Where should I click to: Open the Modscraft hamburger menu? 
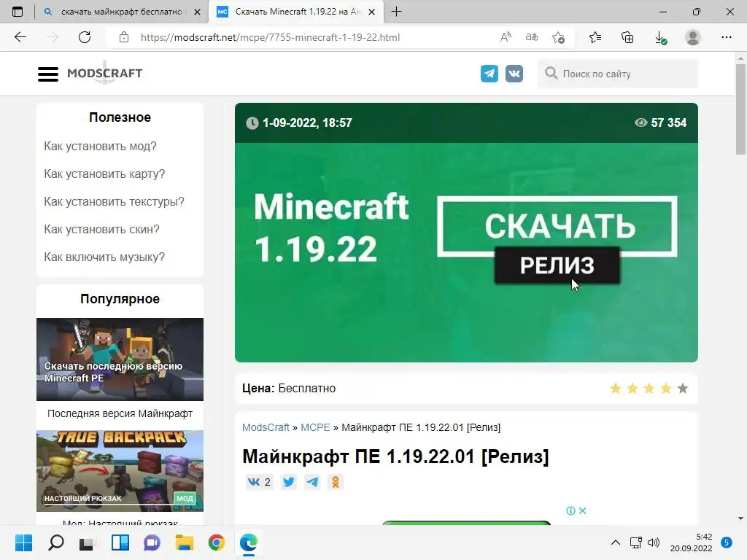coord(48,74)
